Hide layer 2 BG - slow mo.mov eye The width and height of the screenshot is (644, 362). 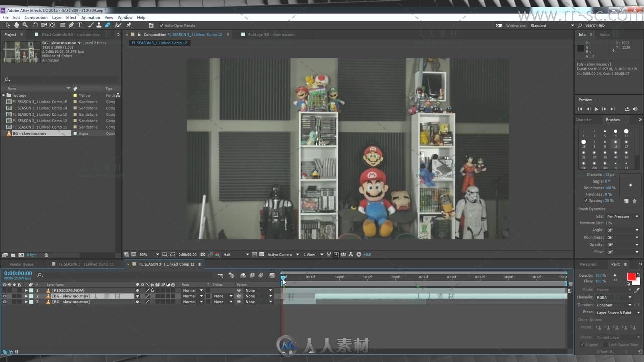click(4, 296)
